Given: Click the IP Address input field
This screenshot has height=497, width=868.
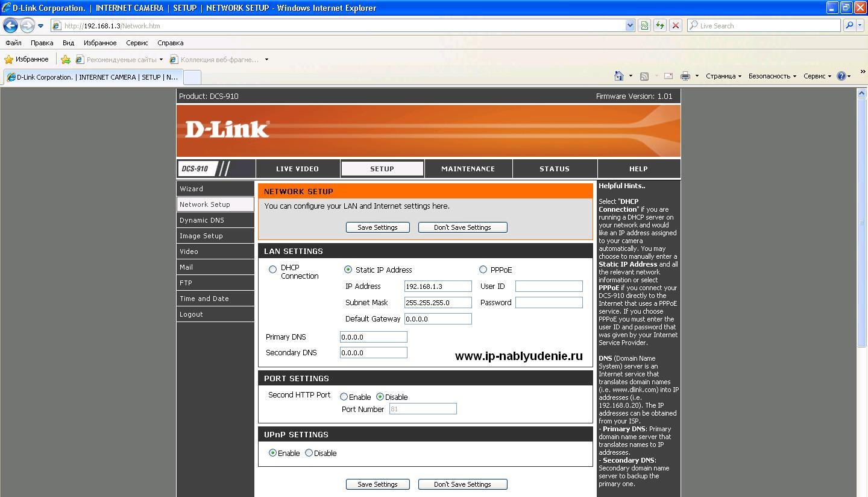Looking at the screenshot, I should pyautogui.click(x=438, y=286).
